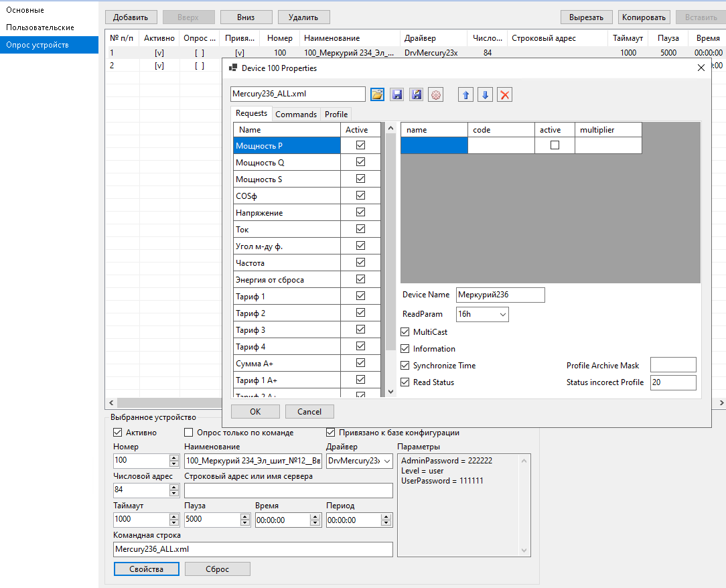The image size is (726, 588).
Task: Click the Свойства button
Action: [x=146, y=569]
